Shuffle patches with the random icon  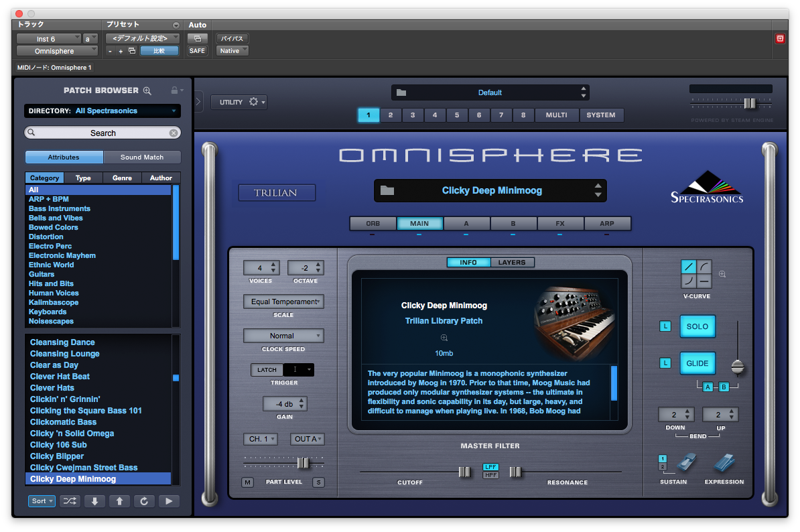70,501
